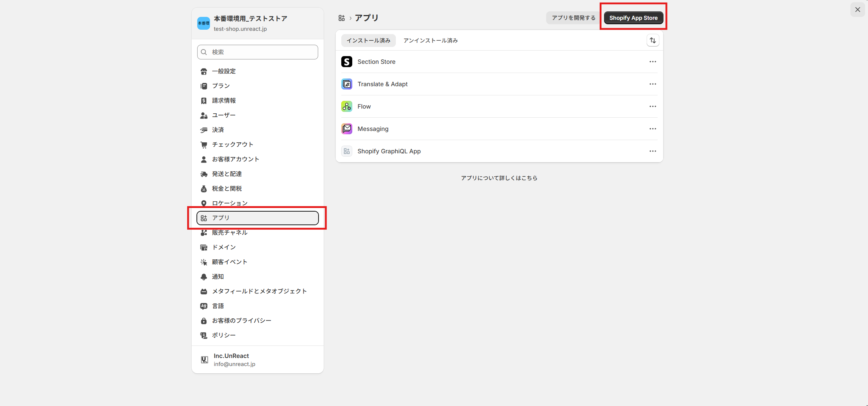
Task: Click the Flow app name
Action: (364, 106)
